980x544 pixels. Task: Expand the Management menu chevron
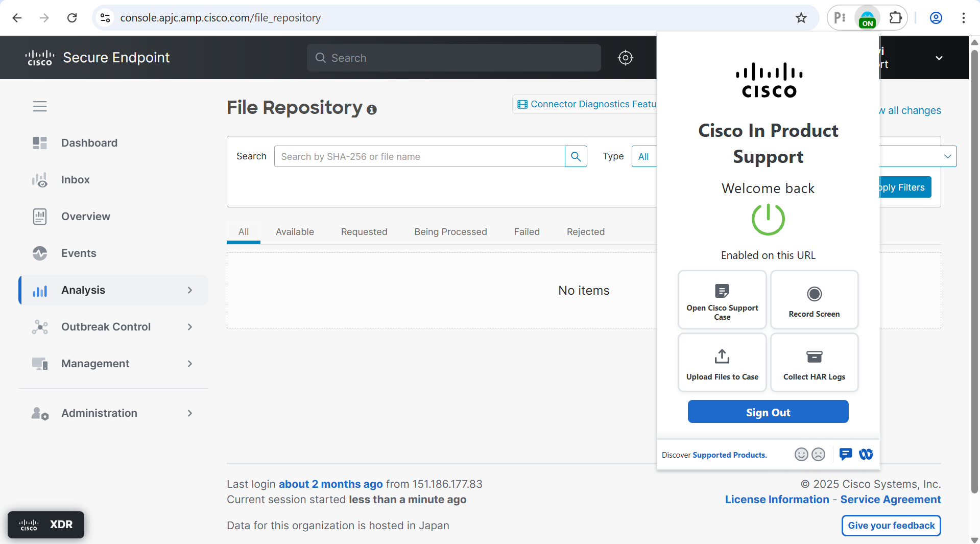[190, 364]
